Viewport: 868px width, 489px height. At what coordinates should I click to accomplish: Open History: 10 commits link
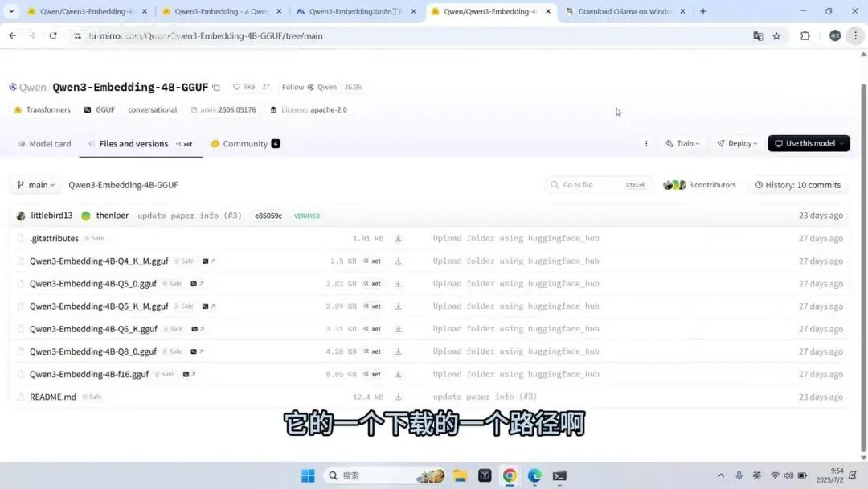[798, 185]
